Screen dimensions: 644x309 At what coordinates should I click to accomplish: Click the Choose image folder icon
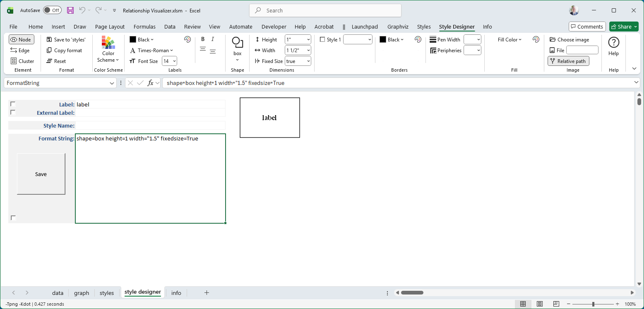tap(553, 40)
